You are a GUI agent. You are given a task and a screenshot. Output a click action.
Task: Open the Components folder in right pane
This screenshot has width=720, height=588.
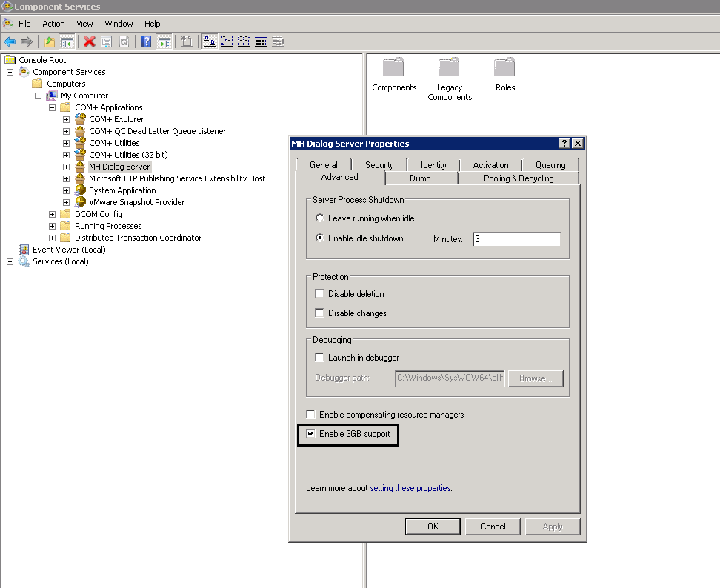pos(394,74)
